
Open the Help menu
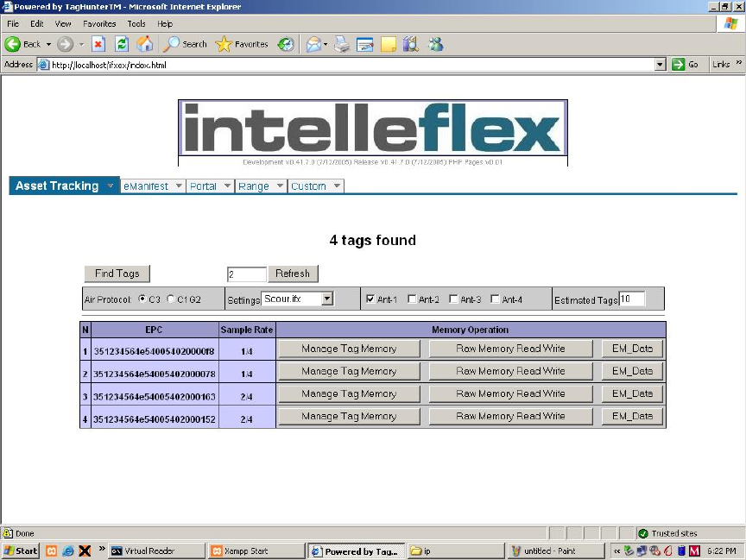[165, 24]
